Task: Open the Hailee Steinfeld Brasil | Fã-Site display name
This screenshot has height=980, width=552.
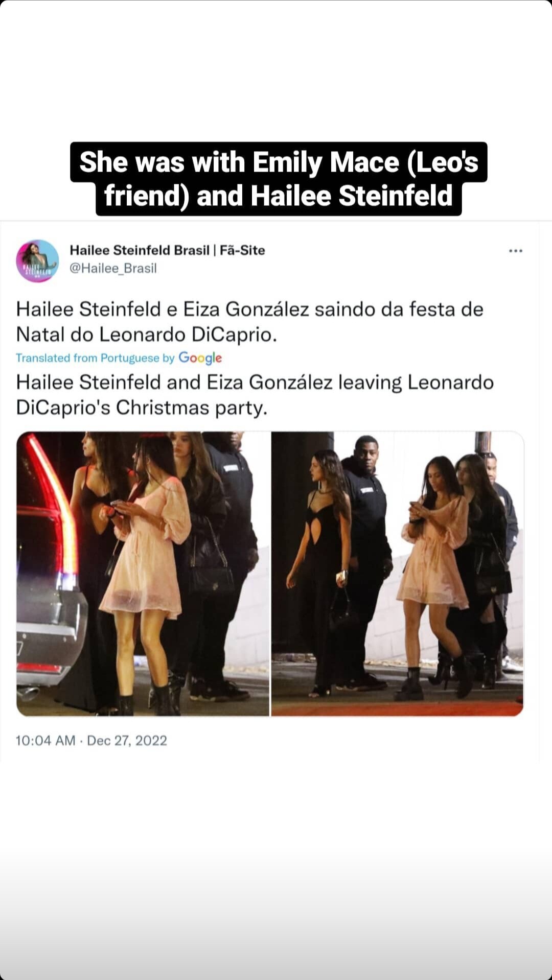Action: [x=167, y=250]
